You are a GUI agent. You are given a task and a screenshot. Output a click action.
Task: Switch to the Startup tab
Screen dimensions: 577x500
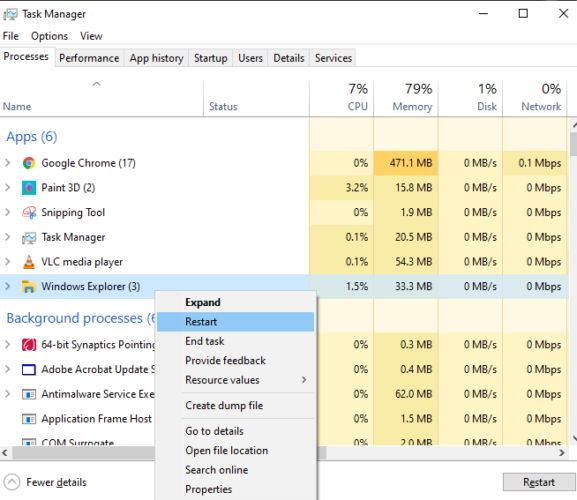coord(210,58)
